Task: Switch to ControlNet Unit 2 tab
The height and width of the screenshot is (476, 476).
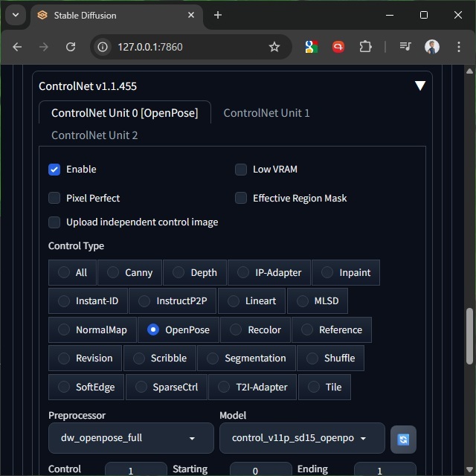Action: coord(94,135)
